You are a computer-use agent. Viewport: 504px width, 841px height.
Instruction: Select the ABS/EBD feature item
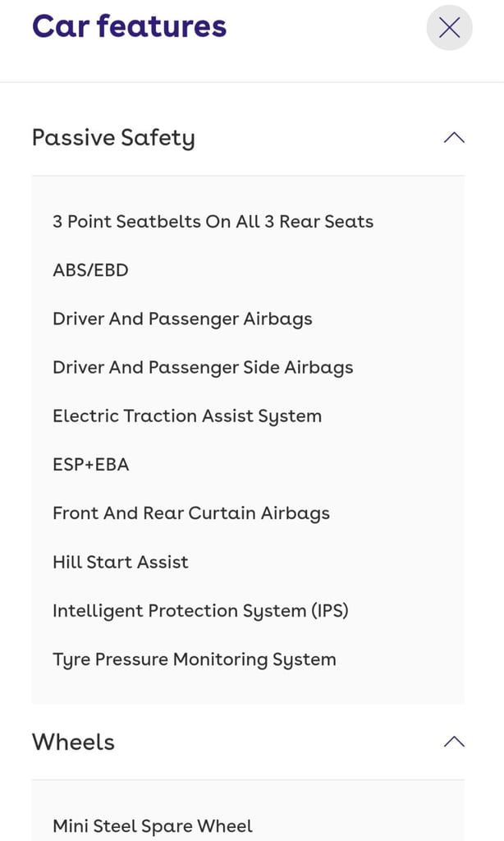coord(90,270)
